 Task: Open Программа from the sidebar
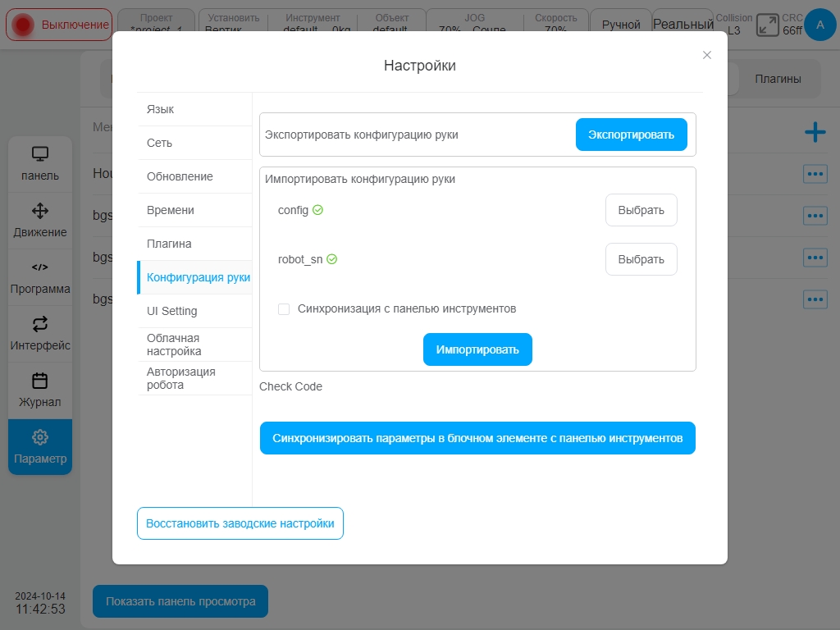tap(40, 277)
